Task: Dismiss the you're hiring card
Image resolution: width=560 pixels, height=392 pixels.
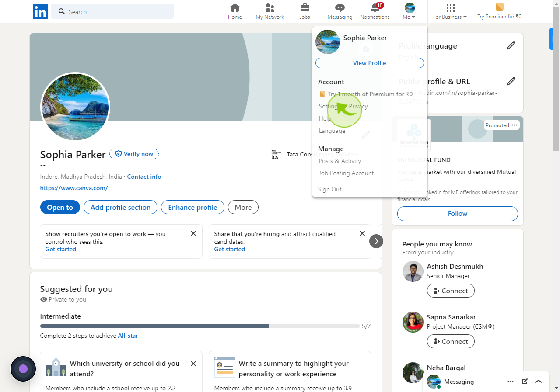Action: [362, 233]
